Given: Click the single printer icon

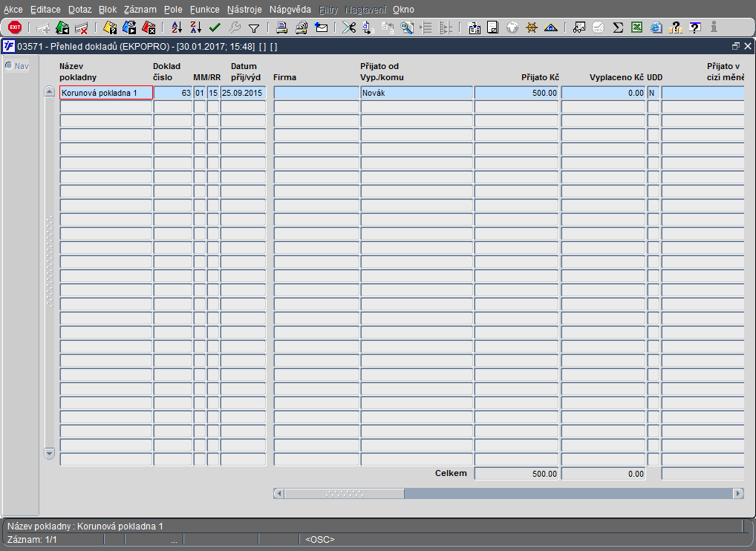Looking at the screenshot, I should tap(282, 28).
